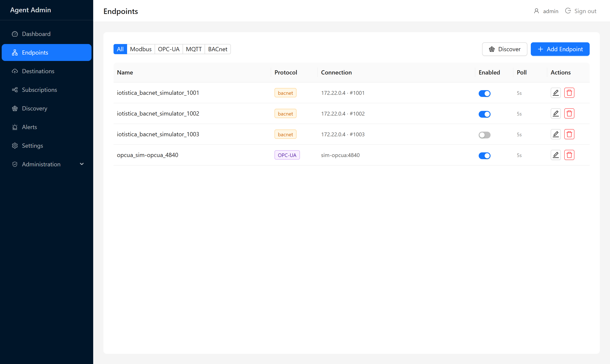Enable the simulator_1003 endpoint toggle
The height and width of the screenshot is (364, 610).
click(x=484, y=135)
